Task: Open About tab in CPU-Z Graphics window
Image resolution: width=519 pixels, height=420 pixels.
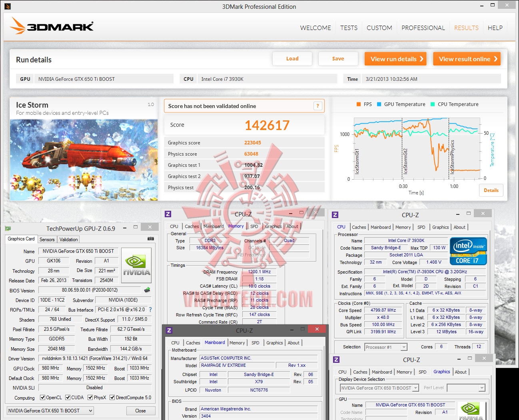Action: coord(461,372)
